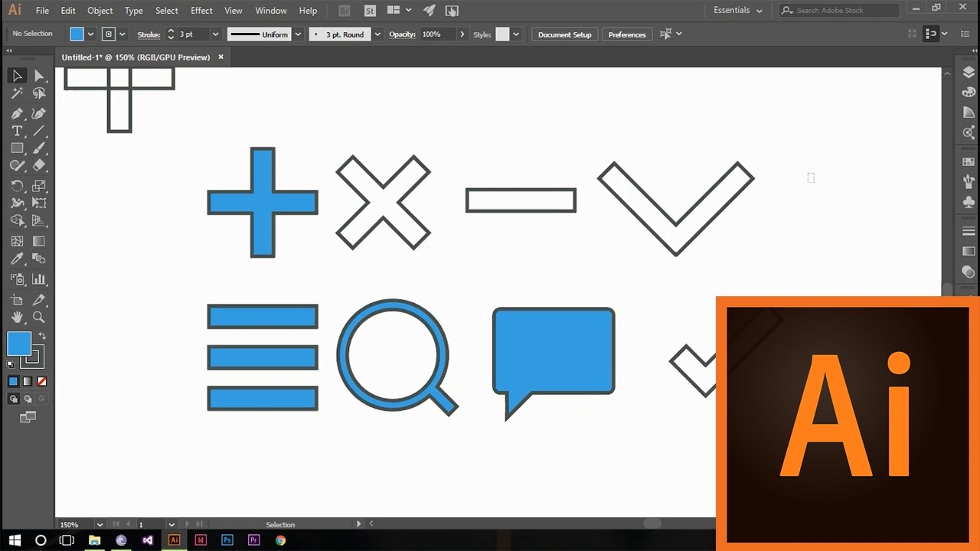Set the fill color to None

coord(40,382)
